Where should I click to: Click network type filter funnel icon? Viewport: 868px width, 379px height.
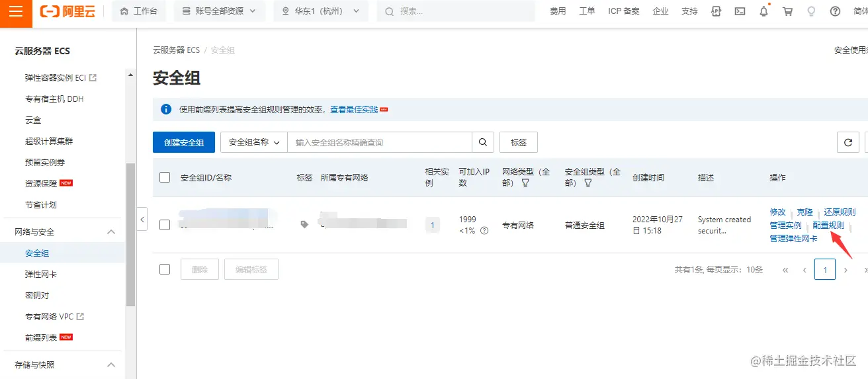coord(525,183)
